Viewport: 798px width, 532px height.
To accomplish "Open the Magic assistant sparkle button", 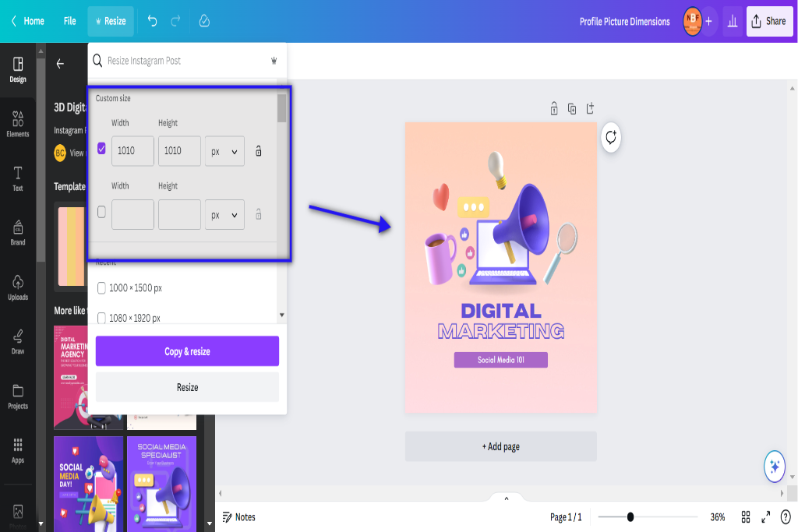I will tap(775, 466).
